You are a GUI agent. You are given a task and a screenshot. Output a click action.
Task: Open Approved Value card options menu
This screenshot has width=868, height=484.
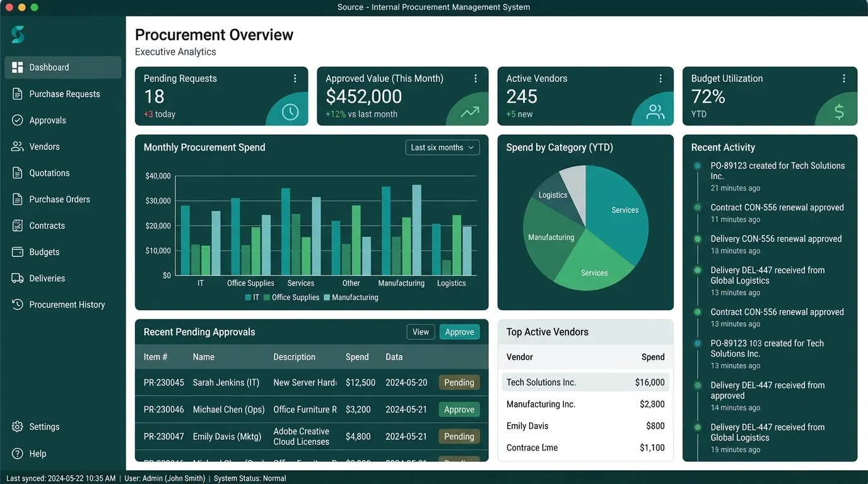476,79
